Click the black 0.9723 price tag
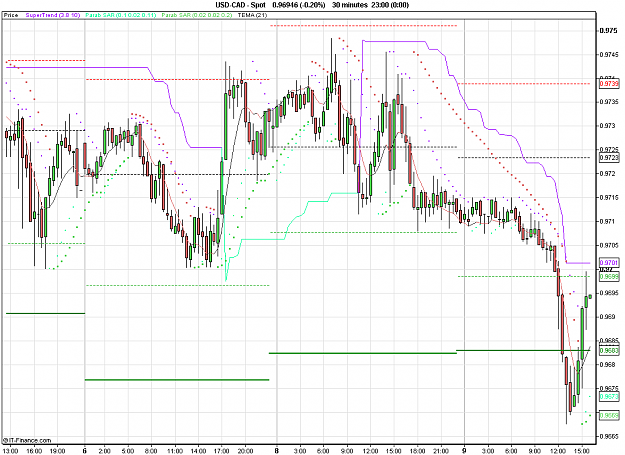This screenshot has height=455, width=625. (609, 158)
